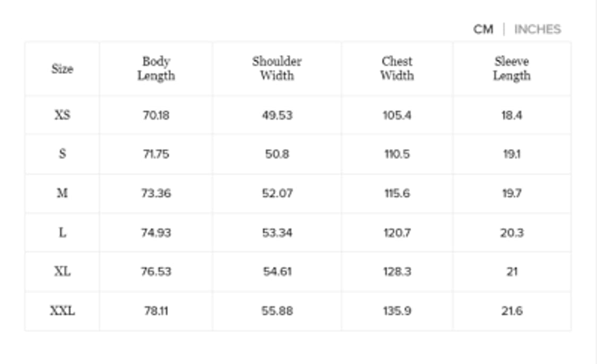The height and width of the screenshot is (364, 597).
Task: Click the 135.9 chest width cell
Action: tap(397, 311)
